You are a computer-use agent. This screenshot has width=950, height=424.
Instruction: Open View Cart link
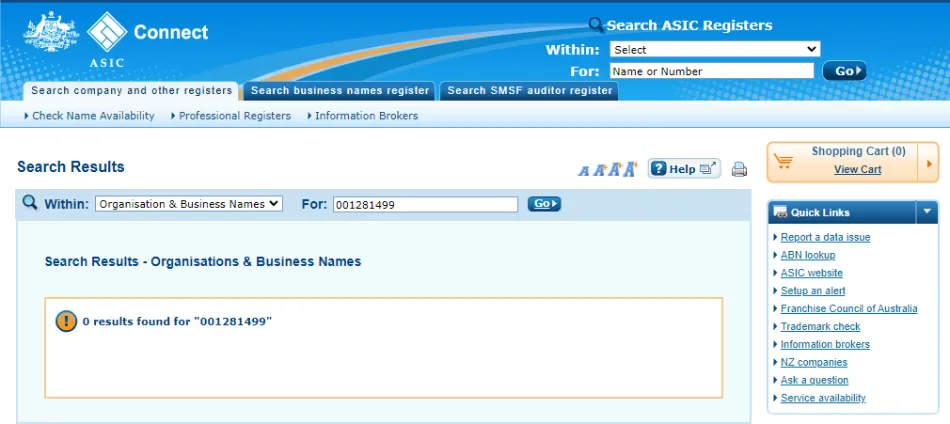point(857,170)
